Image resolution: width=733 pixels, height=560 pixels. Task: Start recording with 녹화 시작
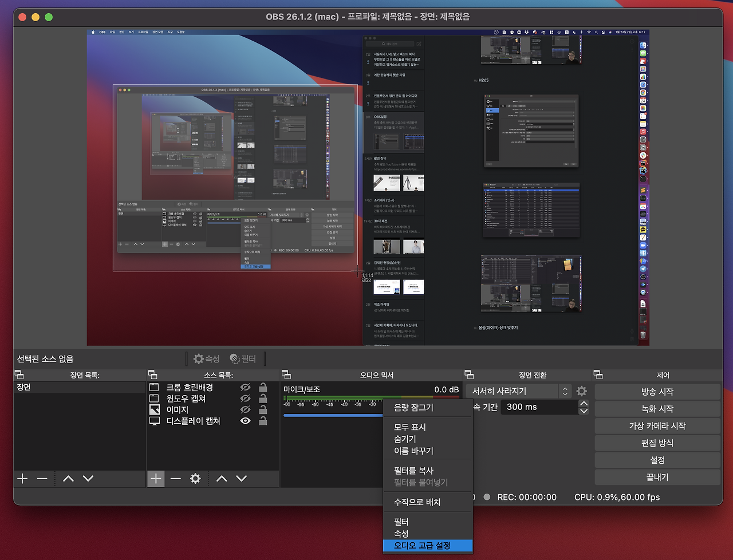click(x=657, y=409)
